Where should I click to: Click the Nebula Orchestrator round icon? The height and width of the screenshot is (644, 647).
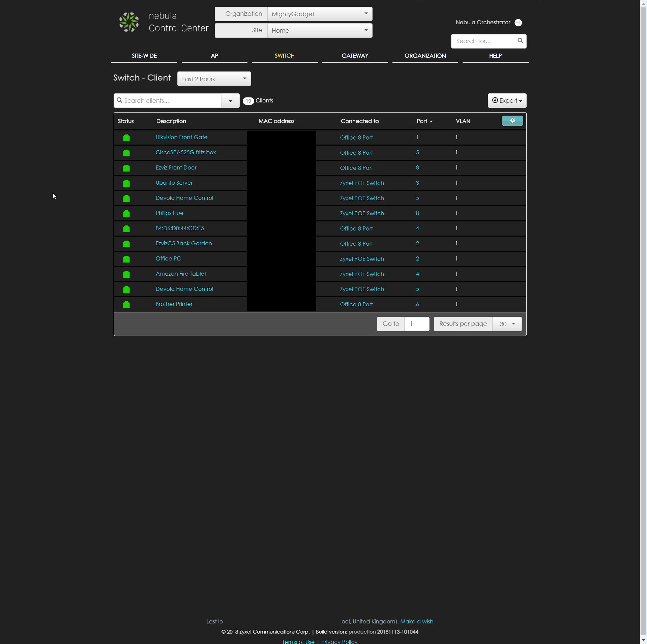pos(518,23)
